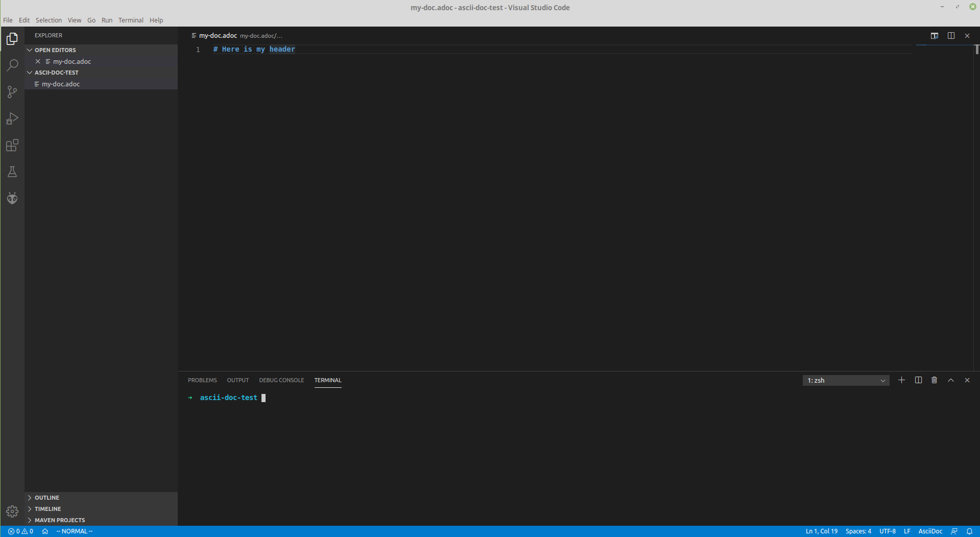Split the editor right
This screenshot has width=980, height=537.
tap(951, 36)
